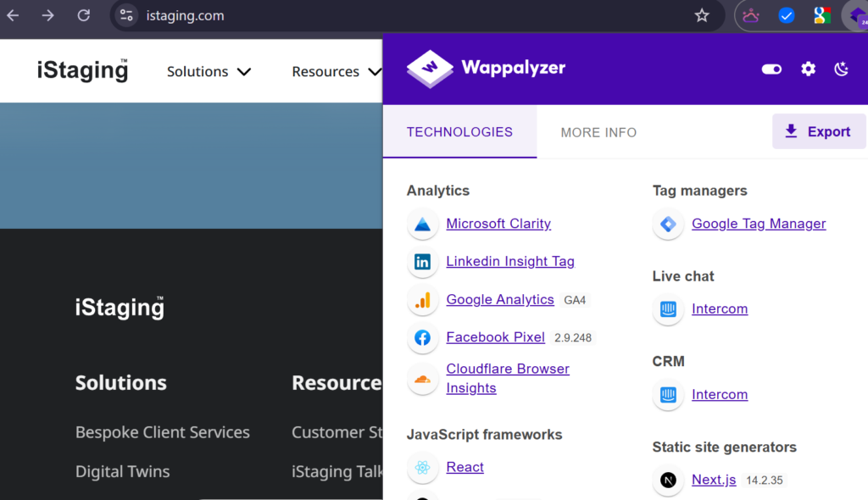Image resolution: width=868 pixels, height=500 pixels.
Task: Select the TECHNOLOGIES tab
Action: pyautogui.click(x=459, y=132)
